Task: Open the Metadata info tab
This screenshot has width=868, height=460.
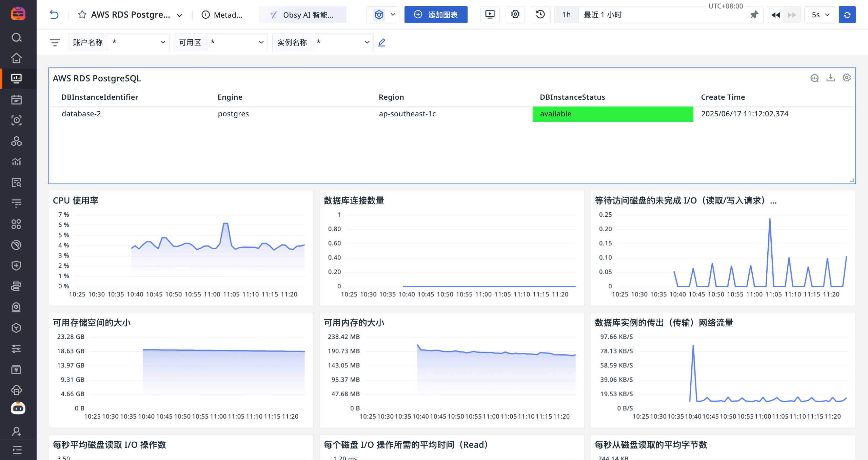Action: [x=222, y=15]
